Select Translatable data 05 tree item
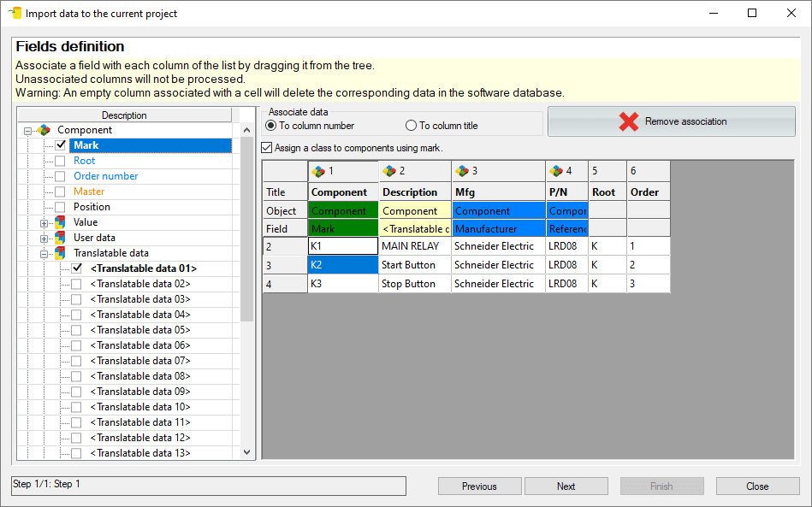This screenshot has height=507, width=812. tap(140, 330)
